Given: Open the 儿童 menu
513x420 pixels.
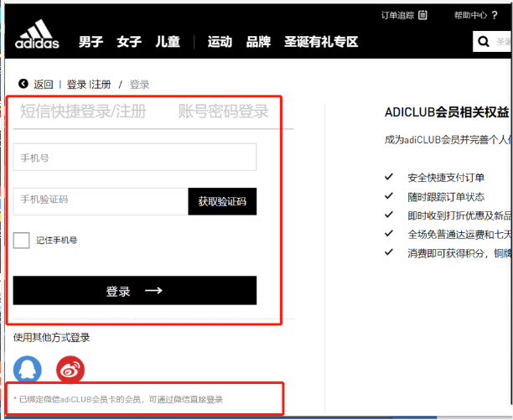Looking at the screenshot, I should tap(167, 42).
